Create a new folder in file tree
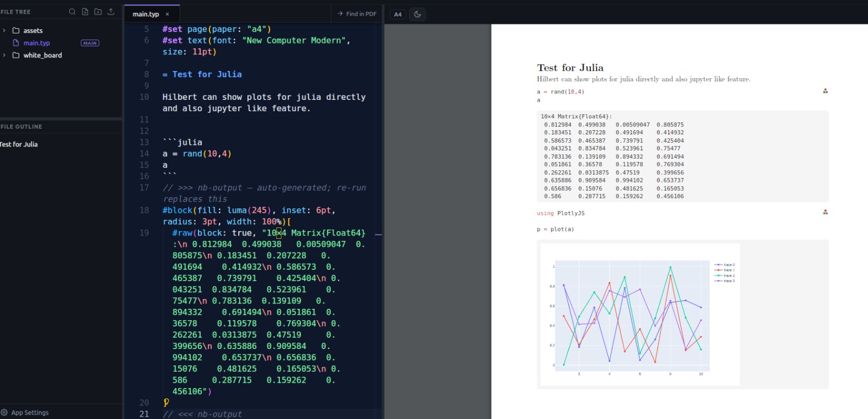 click(98, 11)
